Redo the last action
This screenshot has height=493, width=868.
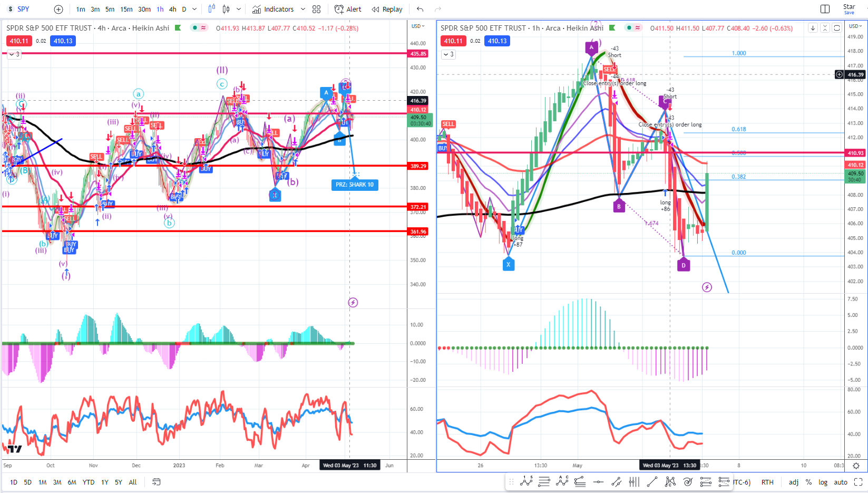(x=437, y=9)
